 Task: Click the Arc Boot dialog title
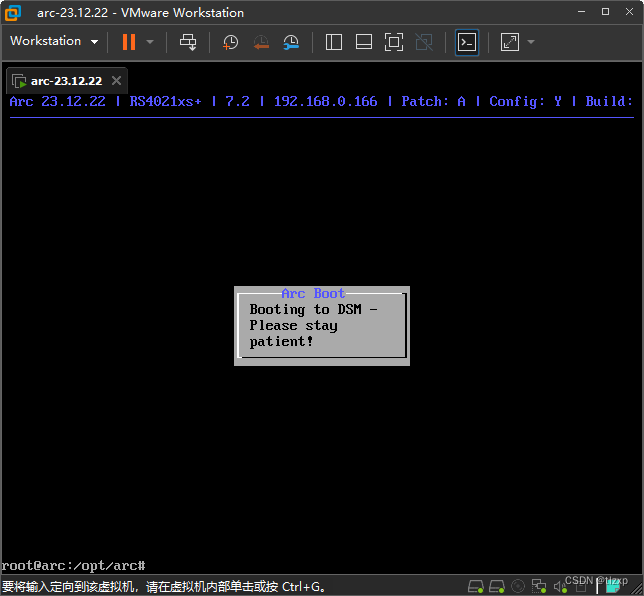point(313,293)
